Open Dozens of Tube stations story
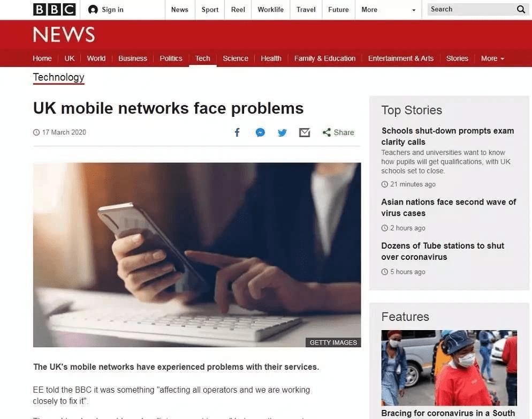Image resolution: width=532 pixels, height=419 pixels. tap(443, 251)
